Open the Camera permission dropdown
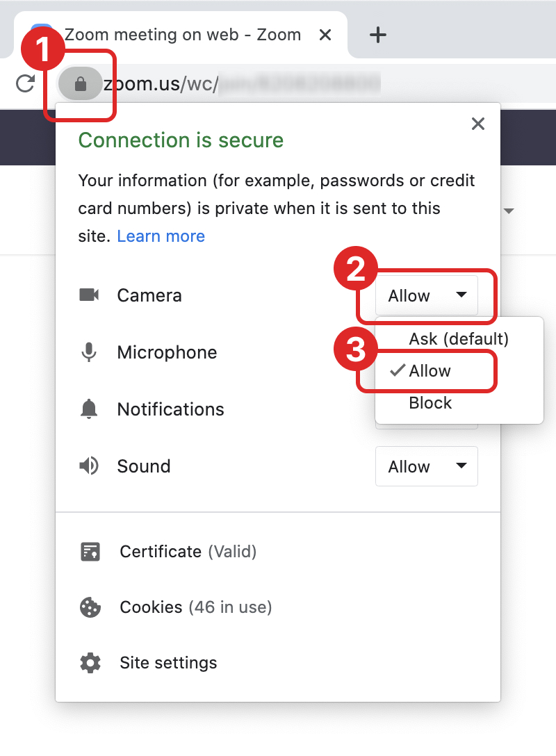556x756 pixels. pyautogui.click(x=427, y=295)
